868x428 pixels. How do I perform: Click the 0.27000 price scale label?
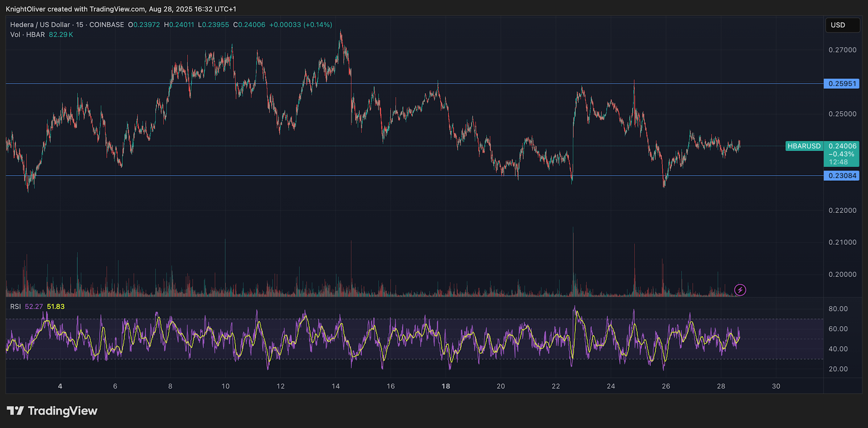[842, 50]
